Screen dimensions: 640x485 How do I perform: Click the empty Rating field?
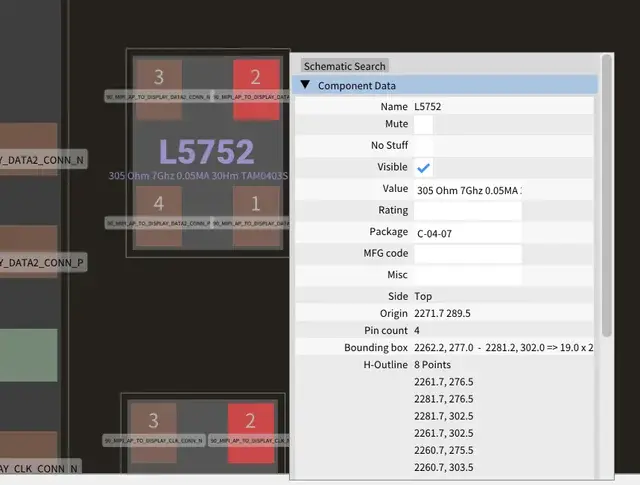pos(467,211)
